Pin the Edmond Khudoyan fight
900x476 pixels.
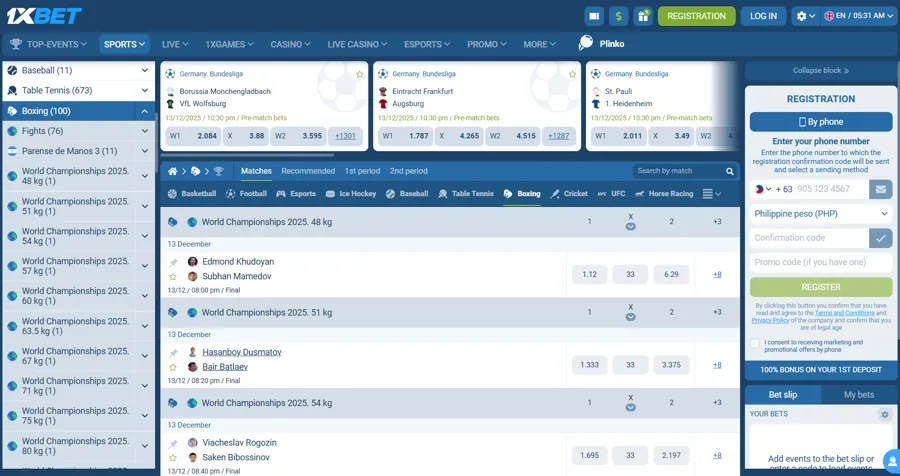pos(173,262)
